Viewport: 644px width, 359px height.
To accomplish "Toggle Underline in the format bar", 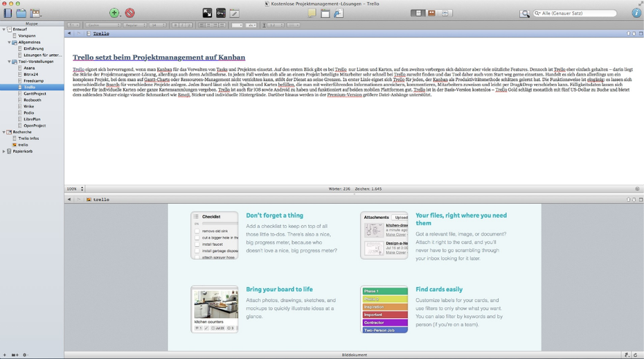I will 189,25.
